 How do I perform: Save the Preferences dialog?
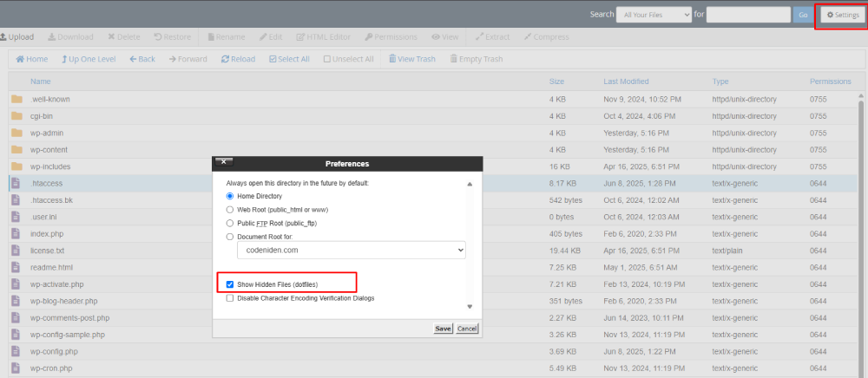coord(443,329)
